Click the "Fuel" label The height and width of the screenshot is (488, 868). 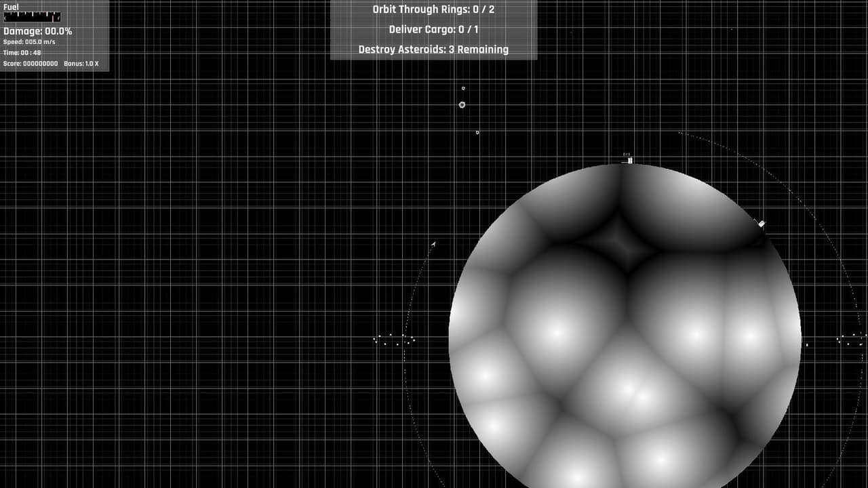coord(11,7)
